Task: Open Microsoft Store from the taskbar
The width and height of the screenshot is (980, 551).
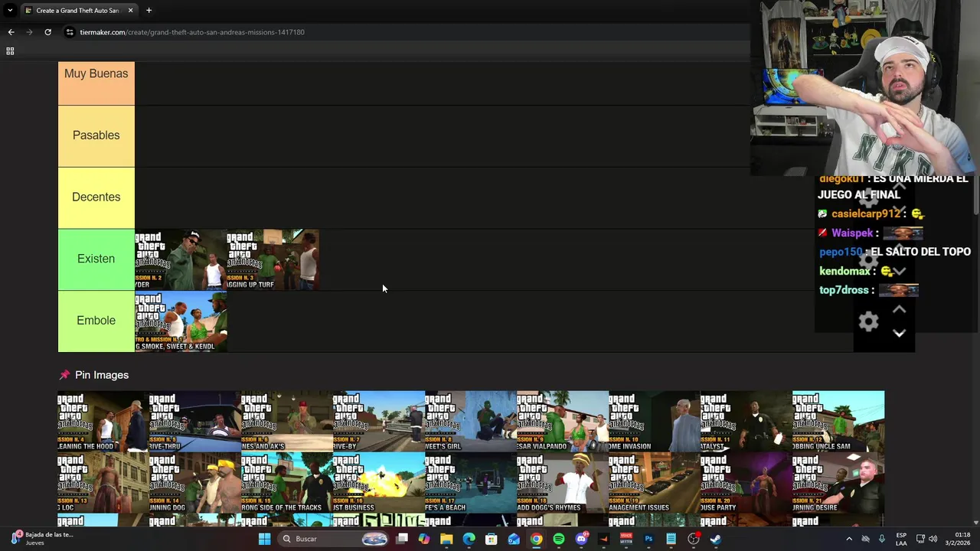Action: [x=492, y=539]
